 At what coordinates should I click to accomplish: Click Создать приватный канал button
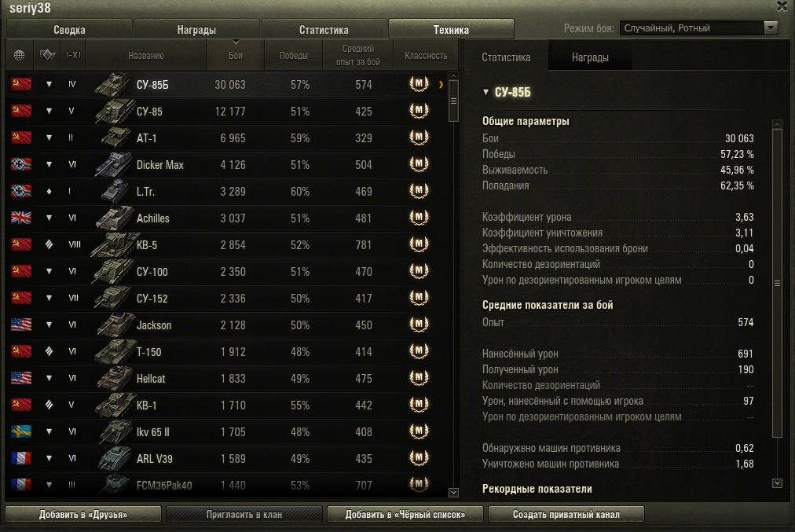click(566, 514)
